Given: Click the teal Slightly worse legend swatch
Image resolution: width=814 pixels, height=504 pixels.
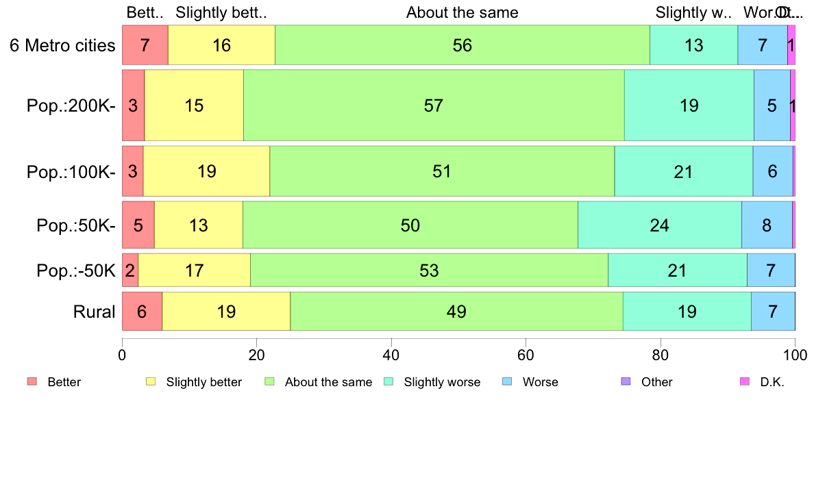Looking at the screenshot, I should tap(388, 381).
